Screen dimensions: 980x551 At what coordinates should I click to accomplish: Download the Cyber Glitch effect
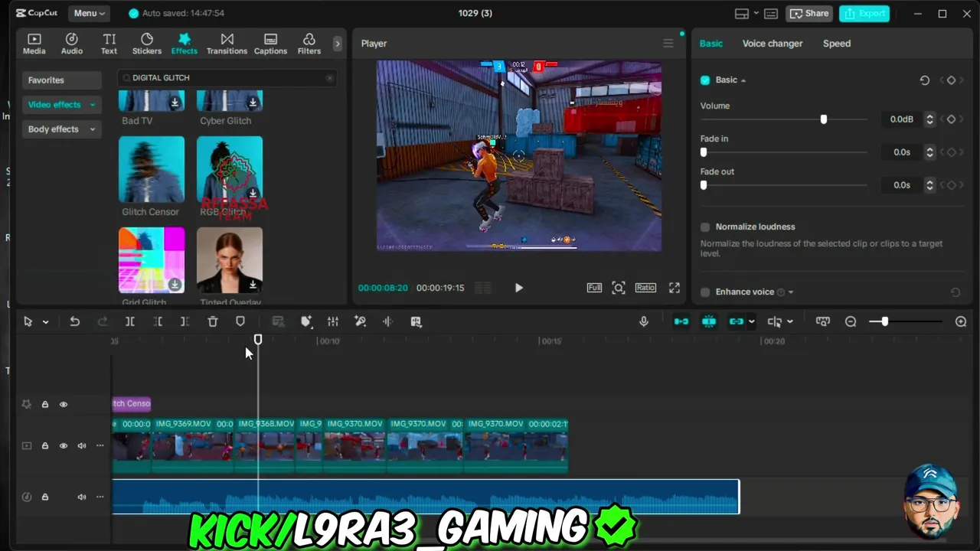click(253, 103)
